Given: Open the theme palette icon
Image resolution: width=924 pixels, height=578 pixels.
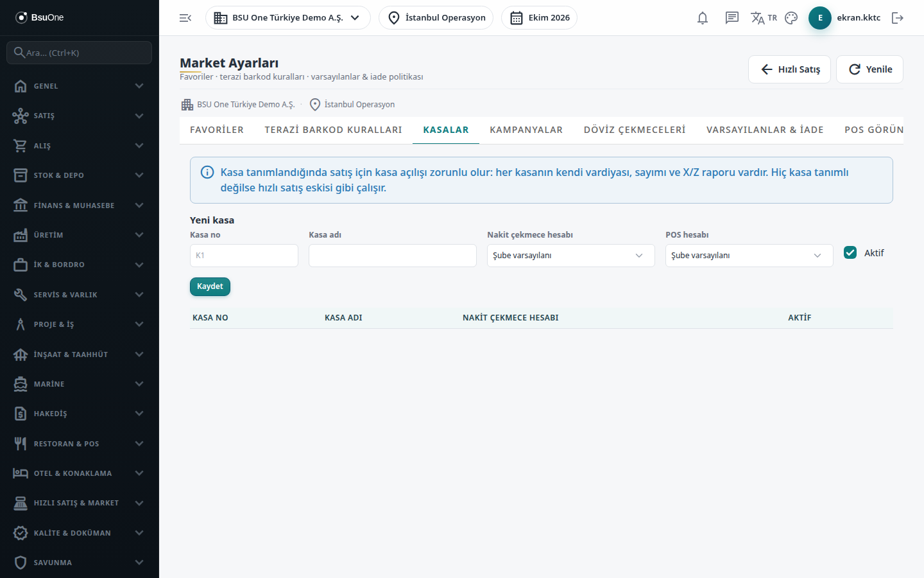Looking at the screenshot, I should click(x=791, y=18).
